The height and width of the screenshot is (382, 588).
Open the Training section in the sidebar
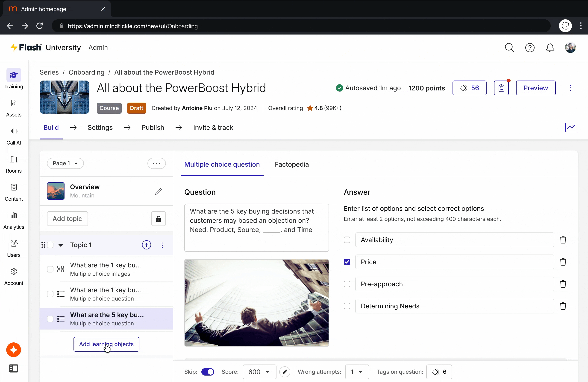(13, 79)
